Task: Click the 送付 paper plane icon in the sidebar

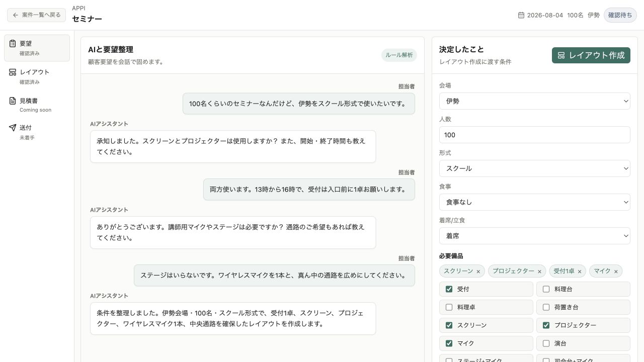Action: pyautogui.click(x=13, y=128)
